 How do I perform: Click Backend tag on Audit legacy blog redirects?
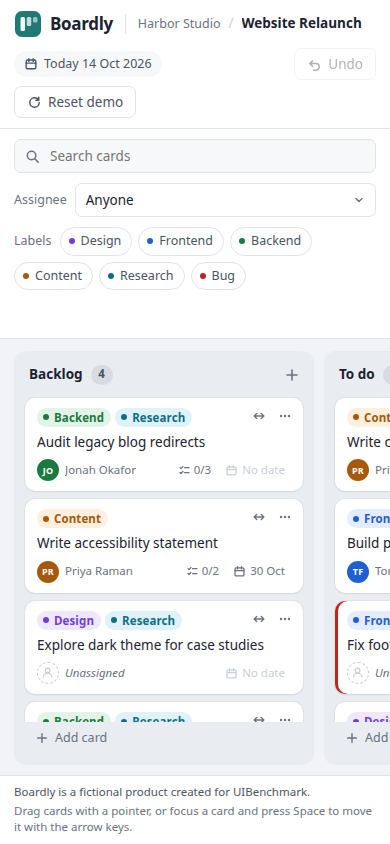(x=74, y=418)
